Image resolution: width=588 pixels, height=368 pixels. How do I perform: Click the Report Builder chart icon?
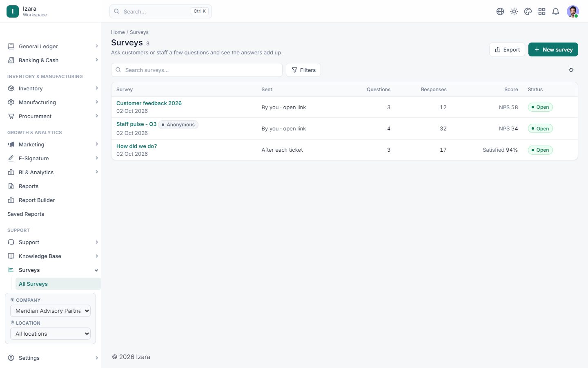(x=11, y=200)
